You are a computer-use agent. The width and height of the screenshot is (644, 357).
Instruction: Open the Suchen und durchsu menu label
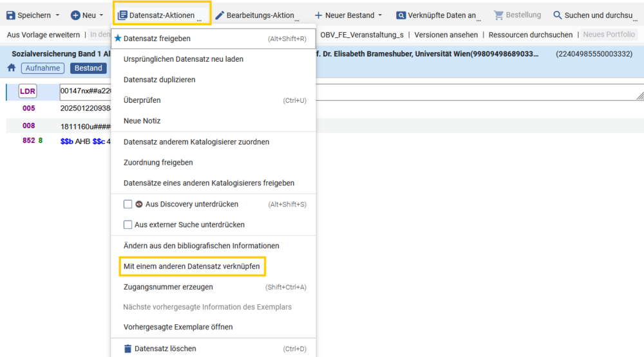[x=598, y=15]
